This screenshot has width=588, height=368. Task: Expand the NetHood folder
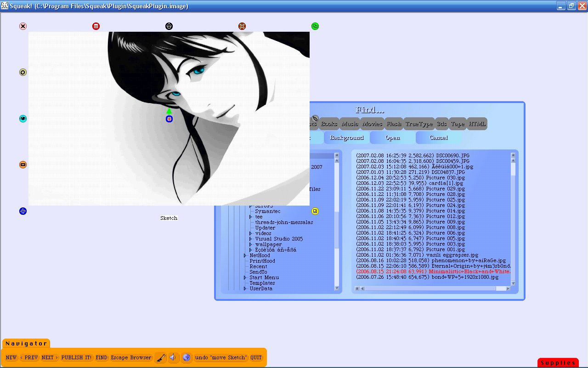click(245, 255)
